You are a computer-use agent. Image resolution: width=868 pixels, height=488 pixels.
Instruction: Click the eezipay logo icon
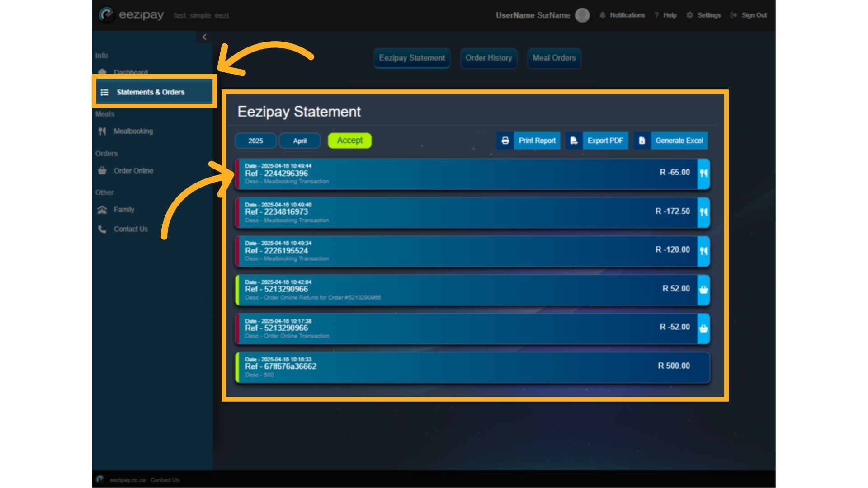(x=107, y=15)
